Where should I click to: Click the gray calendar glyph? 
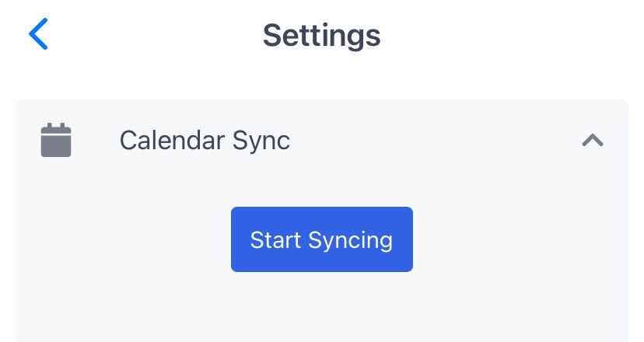pos(56,140)
